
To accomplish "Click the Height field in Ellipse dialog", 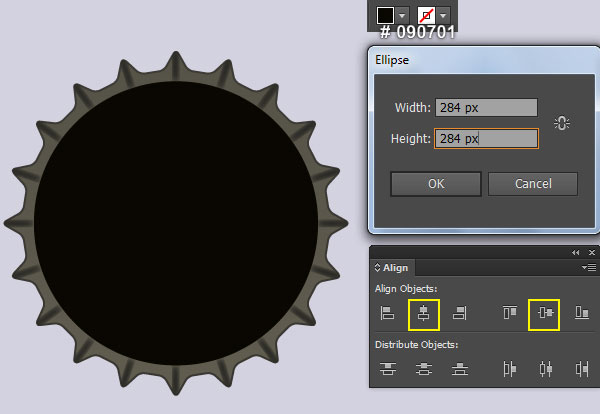I will pos(486,138).
